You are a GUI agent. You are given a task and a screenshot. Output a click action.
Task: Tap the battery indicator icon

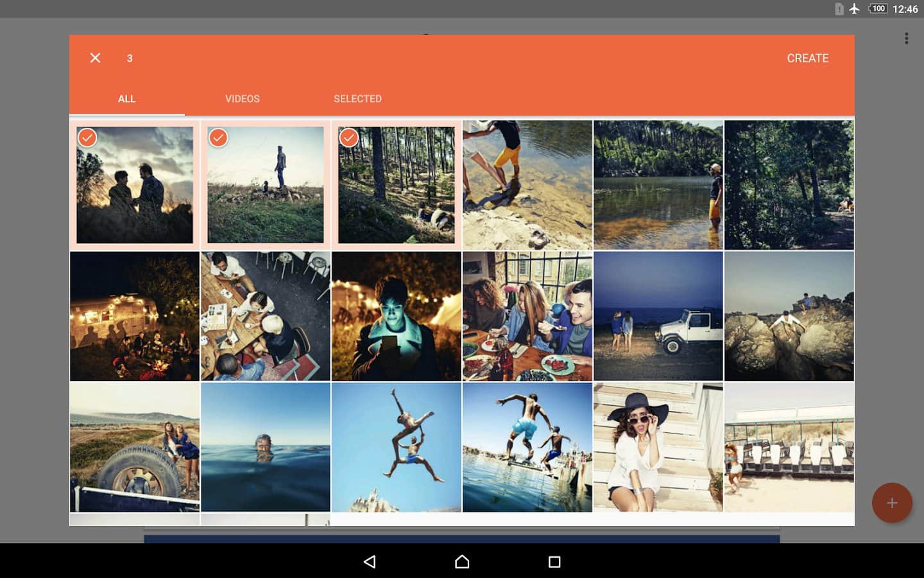pyautogui.click(x=878, y=8)
